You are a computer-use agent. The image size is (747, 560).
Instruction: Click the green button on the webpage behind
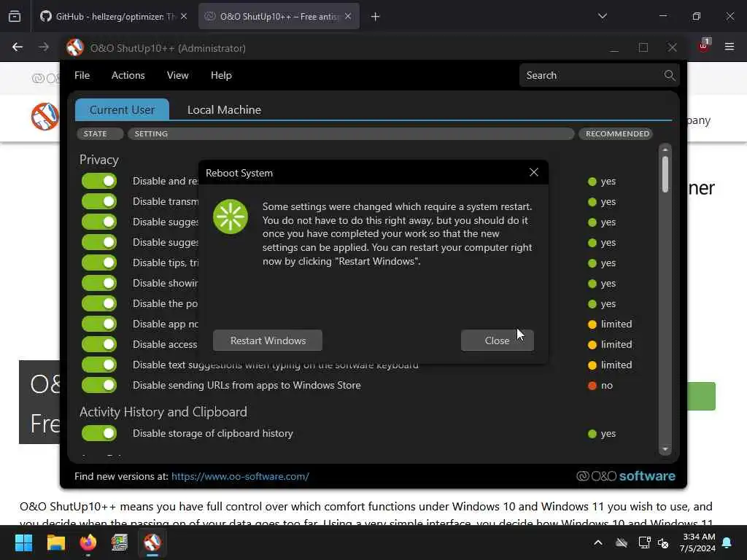[701, 396]
